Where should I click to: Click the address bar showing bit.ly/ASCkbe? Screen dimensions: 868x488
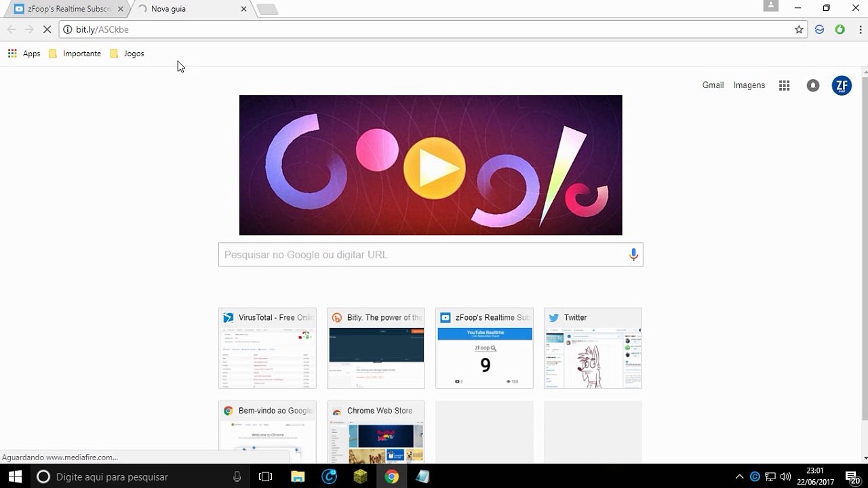434,29
